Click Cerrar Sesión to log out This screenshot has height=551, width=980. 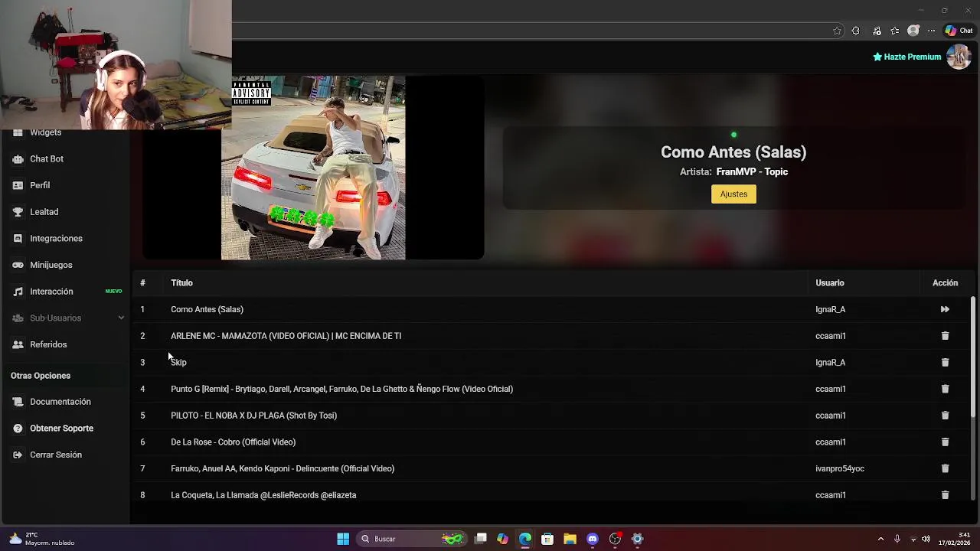tap(55, 455)
